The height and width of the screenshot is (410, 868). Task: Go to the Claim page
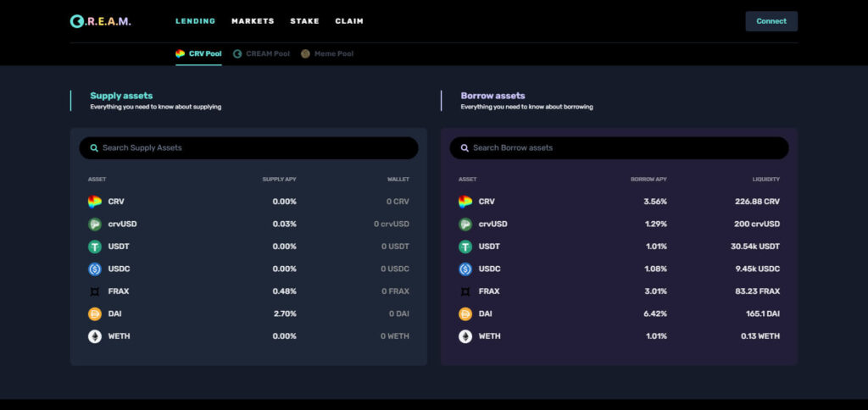tap(349, 21)
